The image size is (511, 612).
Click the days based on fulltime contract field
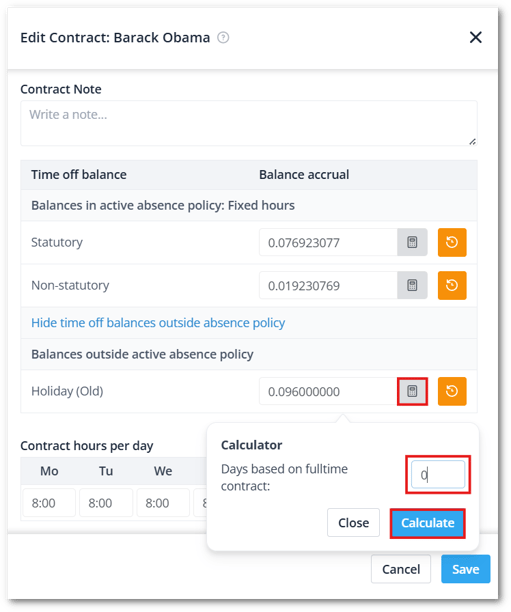coord(438,475)
